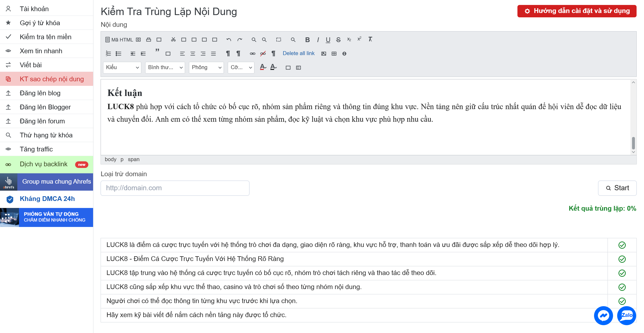Click the remove format icon
This screenshot has width=644, height=333.
click(x=370, y=39)
